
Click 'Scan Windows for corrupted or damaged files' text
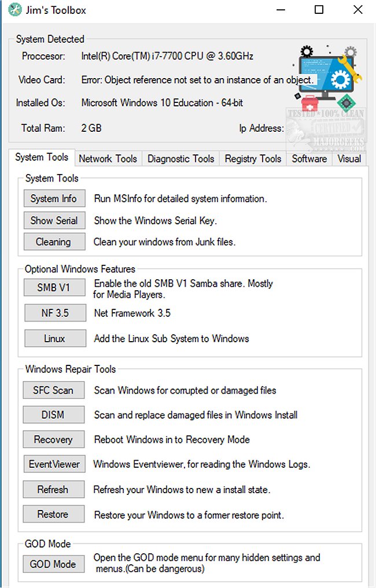pyautogui.click(x=185, y=390)
